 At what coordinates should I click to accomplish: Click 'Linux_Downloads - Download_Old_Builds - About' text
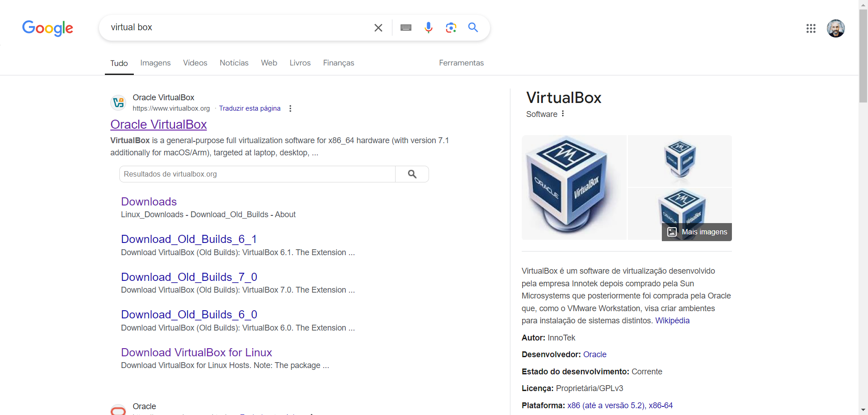[208, 214]
